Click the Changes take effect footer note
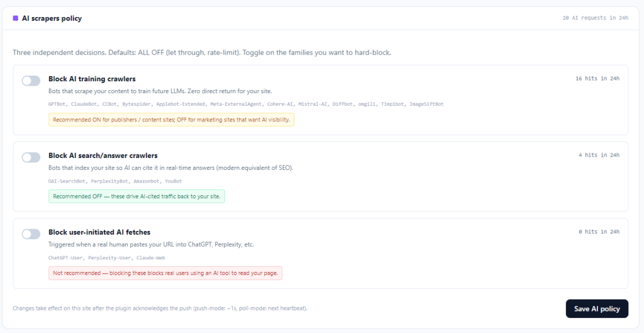The image size is (644, 333). tap(160, 308)
